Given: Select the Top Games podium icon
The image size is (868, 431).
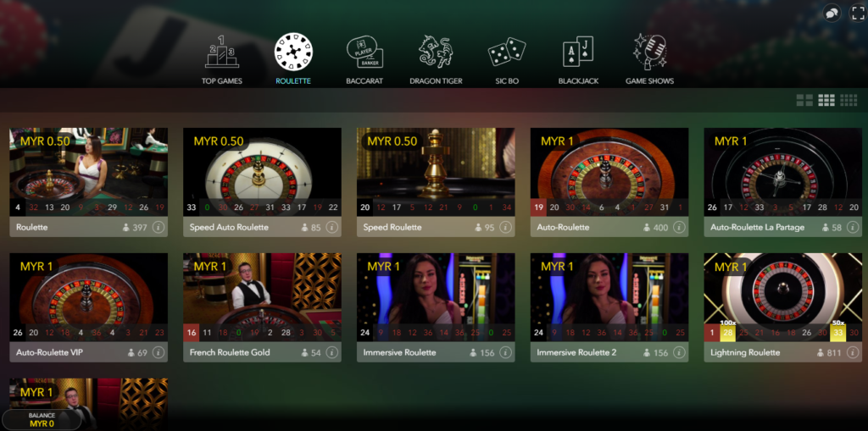Looking at the screenshot, I should pyautogui.click(x=222, y=51).
